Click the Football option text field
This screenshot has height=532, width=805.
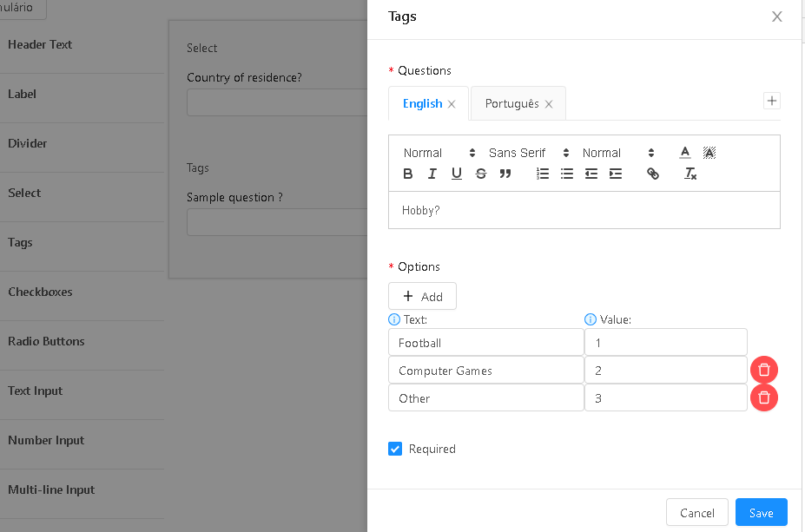point(486,343)
